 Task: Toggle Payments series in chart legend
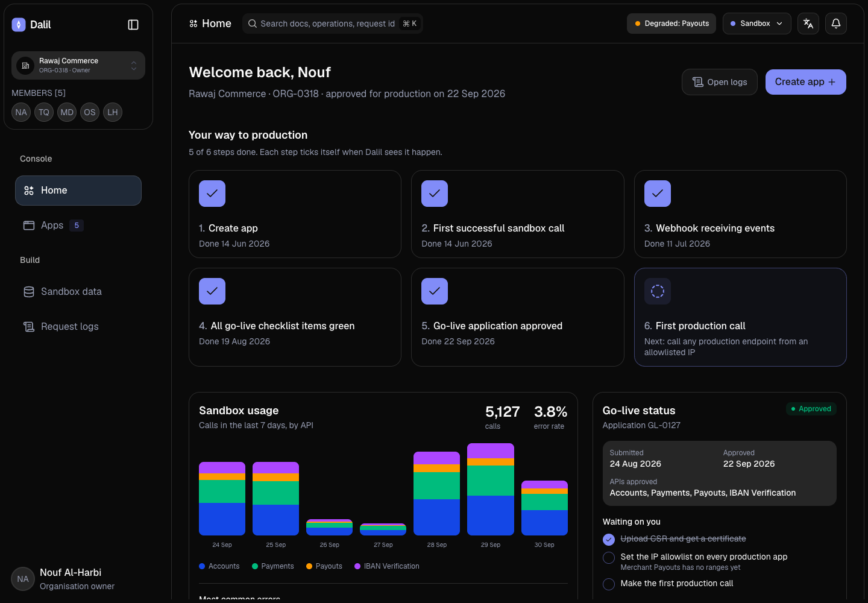273,566
